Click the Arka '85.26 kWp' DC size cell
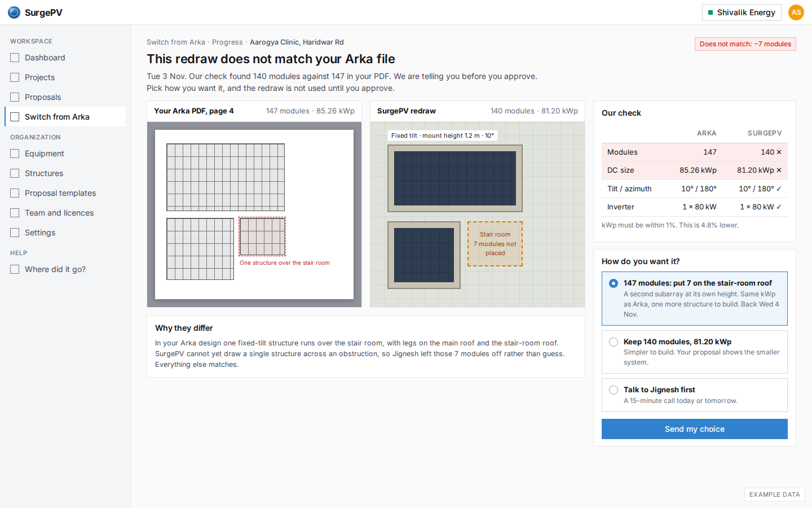The height and width of the screenshot is (508, 812). click(x=698, y=170)
